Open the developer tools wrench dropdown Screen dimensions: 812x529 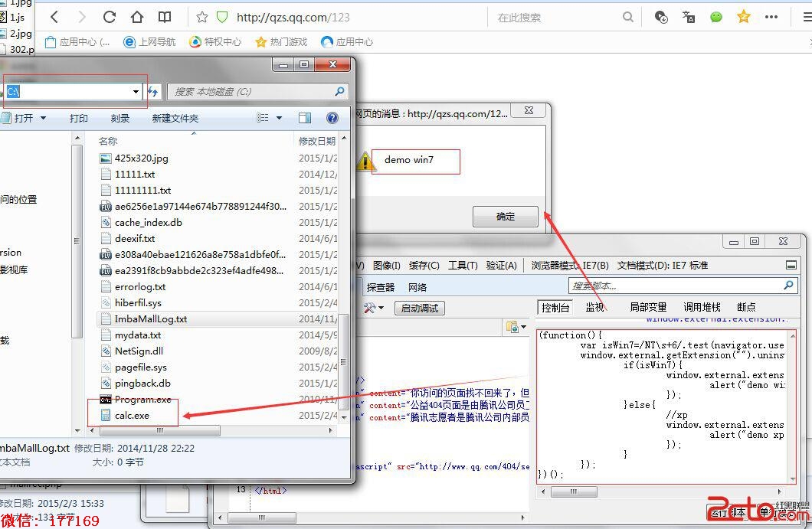coord(374,308)
